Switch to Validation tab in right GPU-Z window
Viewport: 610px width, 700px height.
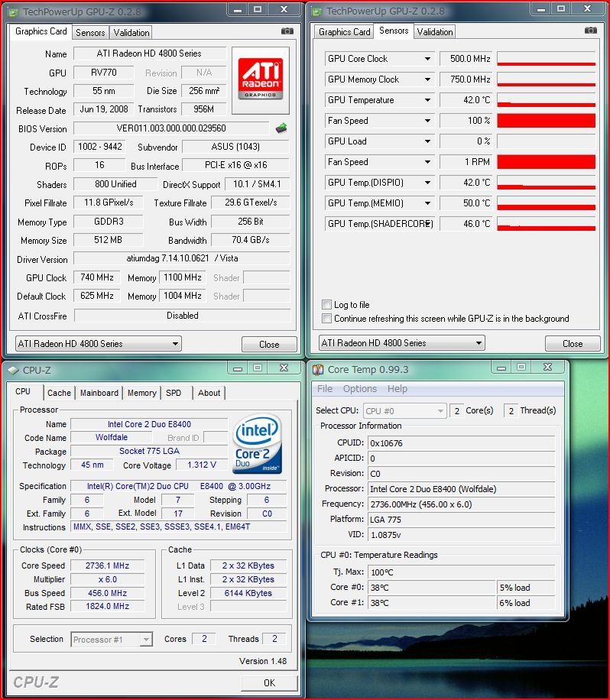435,31
